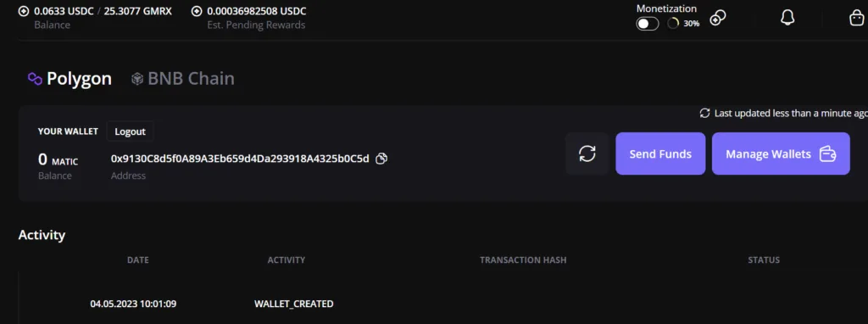Click the Transaction Hash column header
Image resolution: width=868 pixels, height=324 pixels.
tap(523, 260)
